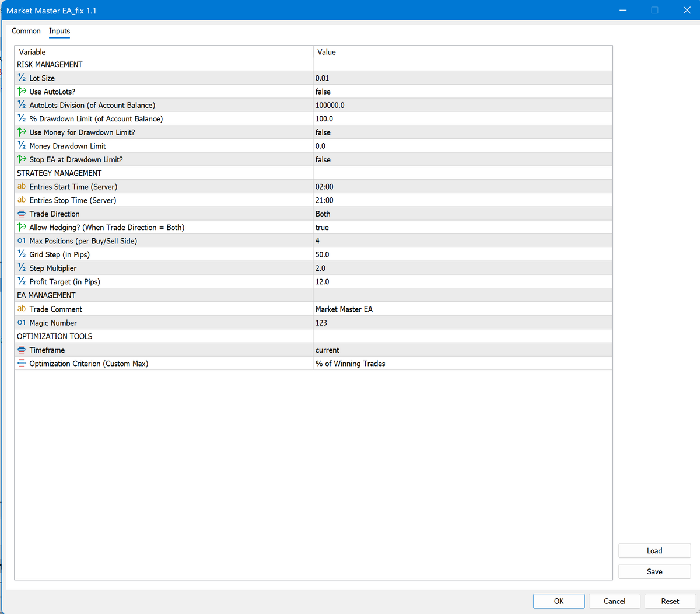The height and width of the screenshot is (614, 700).
Task: Click the ab string icon beside Entries Start Time
Action: [21, 186]
